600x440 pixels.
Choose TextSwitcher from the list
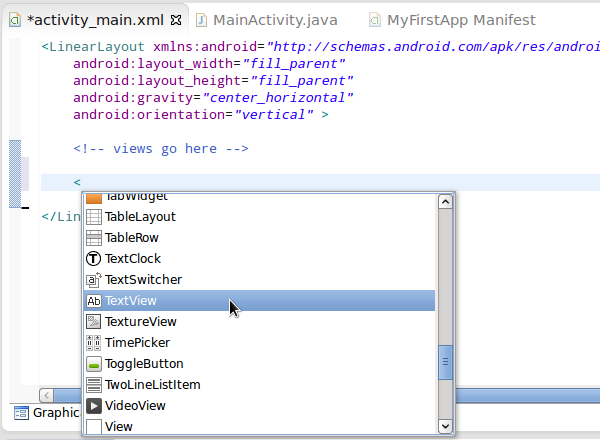point(259,280)
